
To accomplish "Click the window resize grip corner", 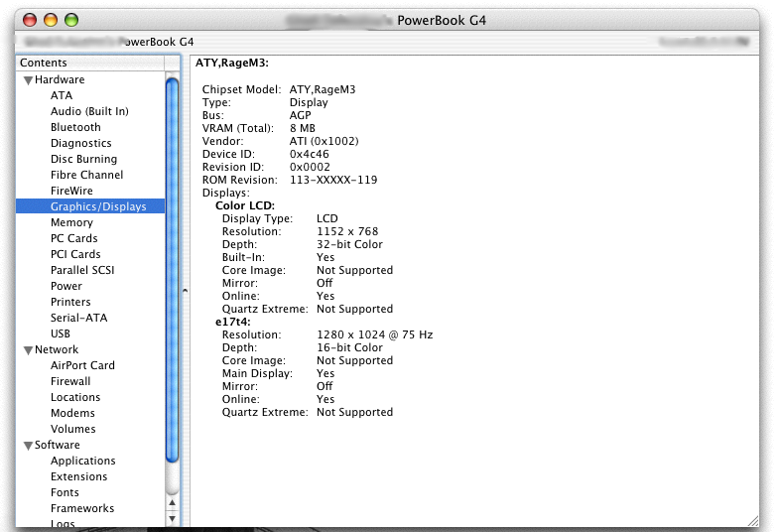I will click(x=752, y=521).
